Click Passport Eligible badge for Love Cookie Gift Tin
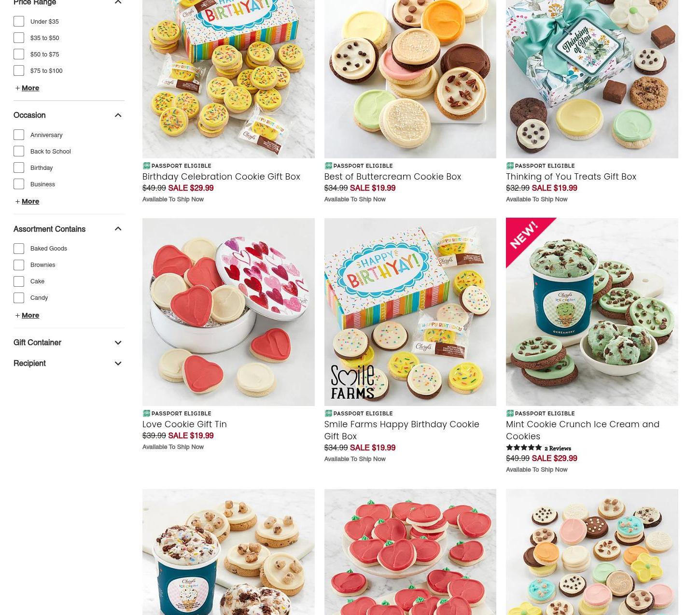The height and width of the screenshot is (615, 700). coord(177,413)
